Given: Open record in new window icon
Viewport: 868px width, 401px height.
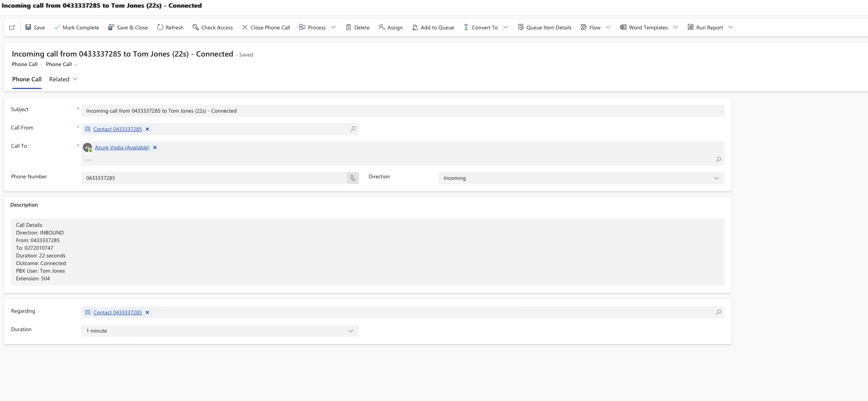Looking at the screenshot, I should [12, 27].
